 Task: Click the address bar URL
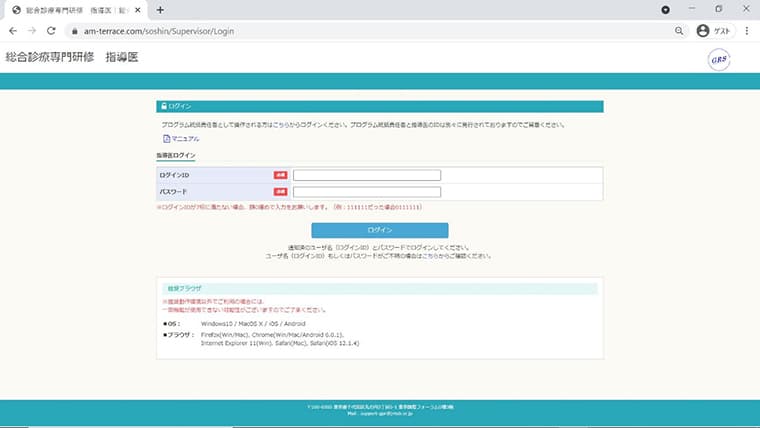tap(159, 31)
